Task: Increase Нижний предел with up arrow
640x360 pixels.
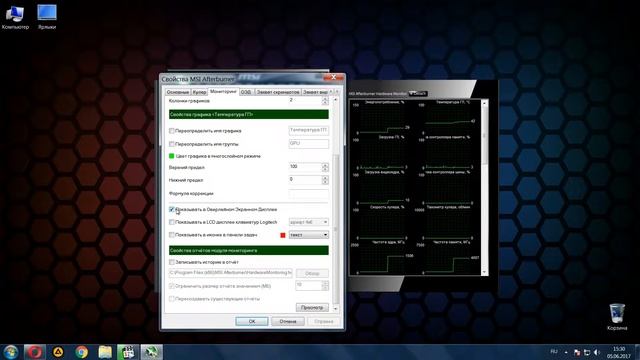Action: coord(325,178)
